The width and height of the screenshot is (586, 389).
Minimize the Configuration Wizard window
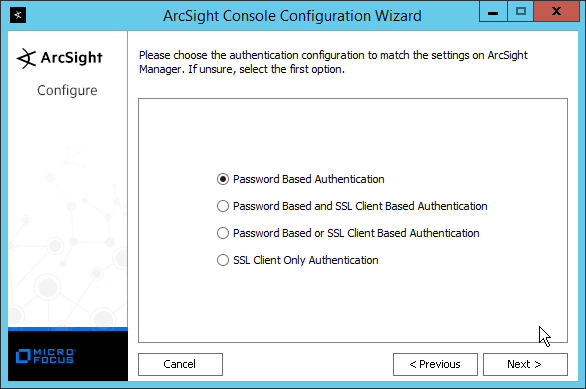coord(493,12)
